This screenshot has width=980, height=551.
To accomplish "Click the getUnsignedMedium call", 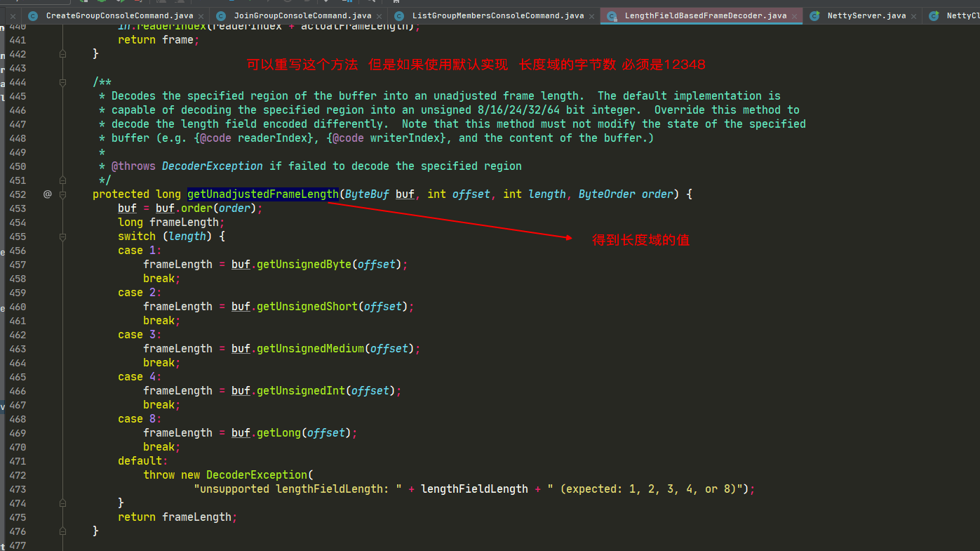I will pyautogui.click(x=311, y=349).
